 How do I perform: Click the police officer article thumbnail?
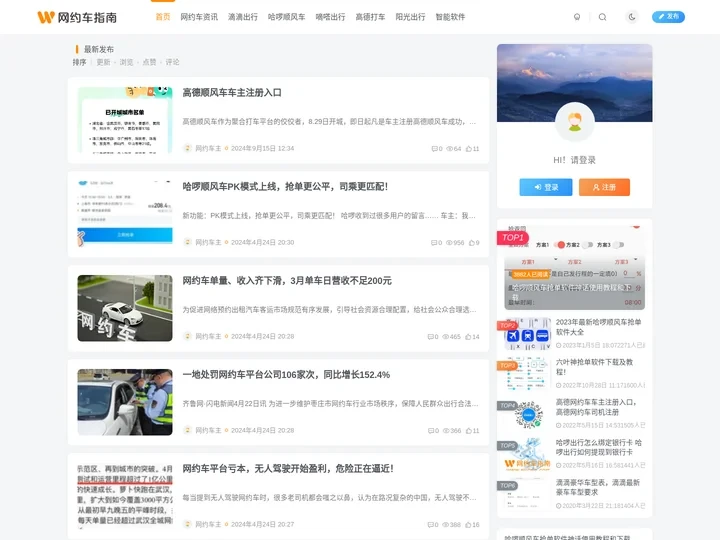(x=125, y=402)
